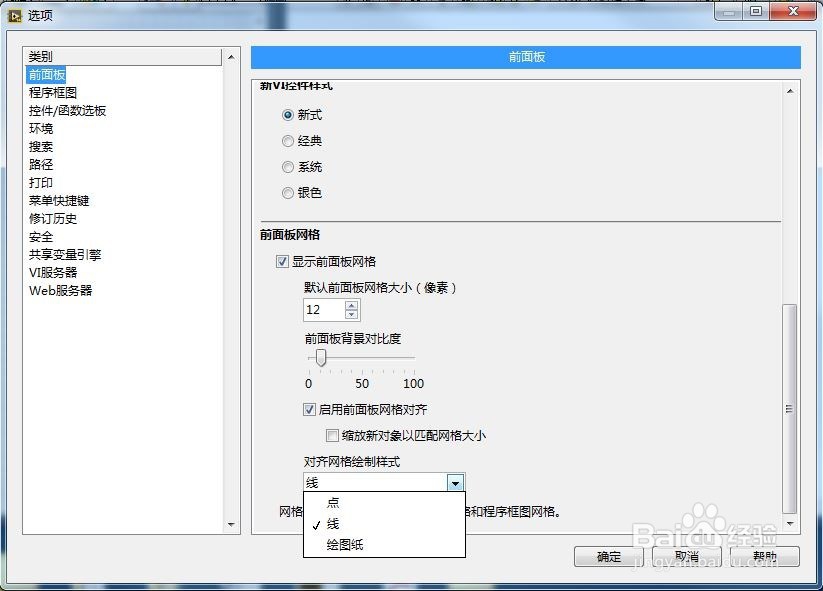Open the 对齐网格绘制样式 dropdown arrow
The width and height of the screenshot is (823, 591).
(455, 482)
